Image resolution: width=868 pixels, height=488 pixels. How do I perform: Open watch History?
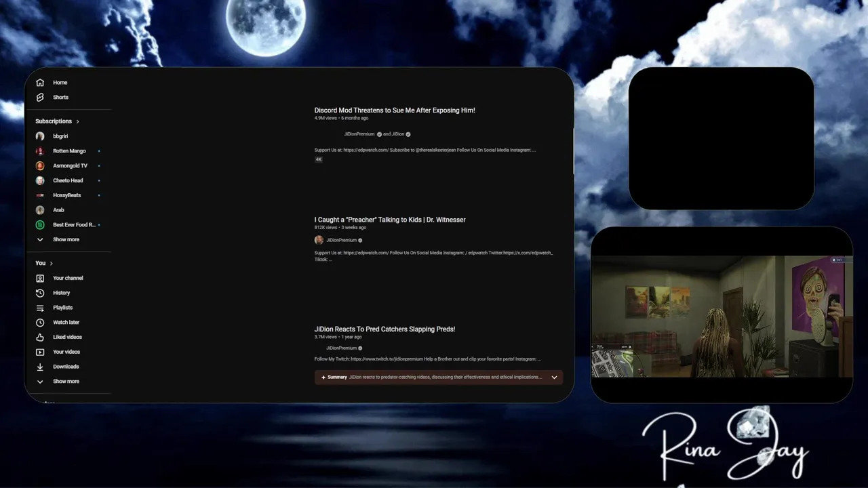[61, 293]
